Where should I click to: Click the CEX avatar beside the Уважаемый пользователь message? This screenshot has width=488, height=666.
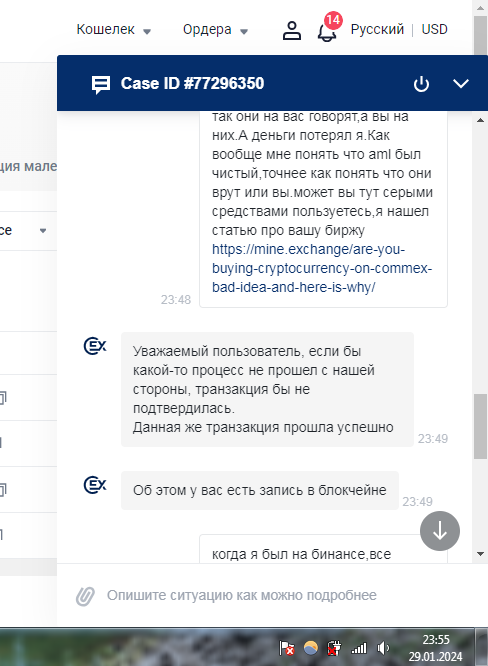point(95,346)
